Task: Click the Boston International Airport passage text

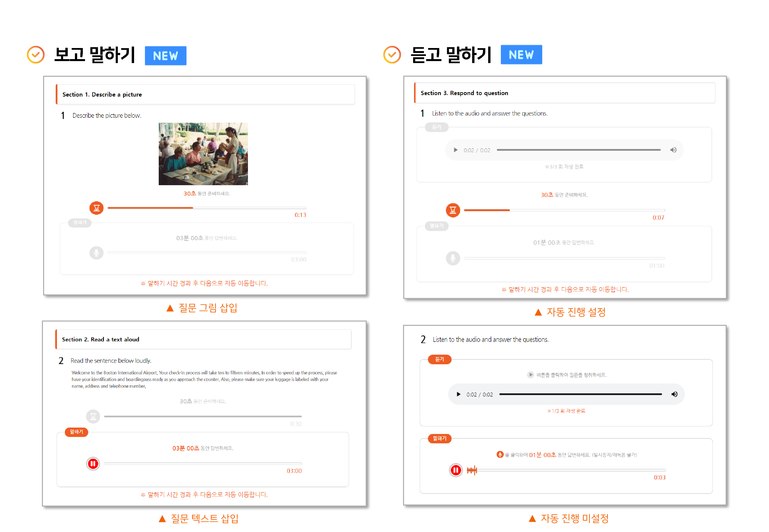Action: [204, 379]
